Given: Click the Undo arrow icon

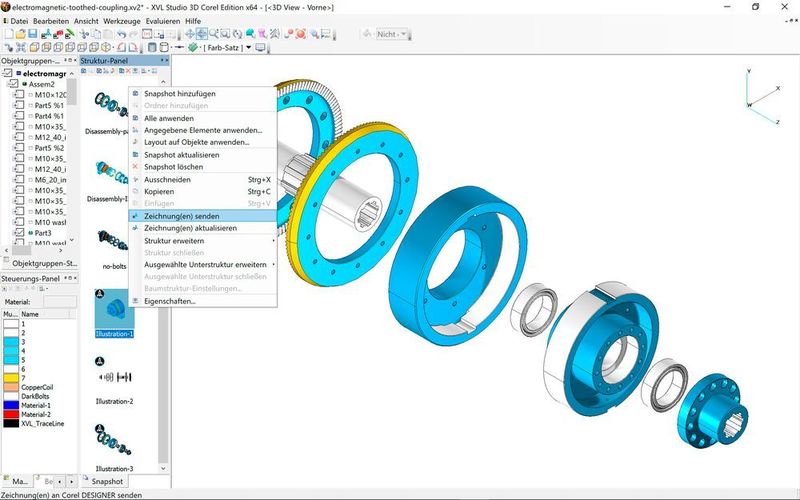Looking at the screenshot, I should (120, 34).
